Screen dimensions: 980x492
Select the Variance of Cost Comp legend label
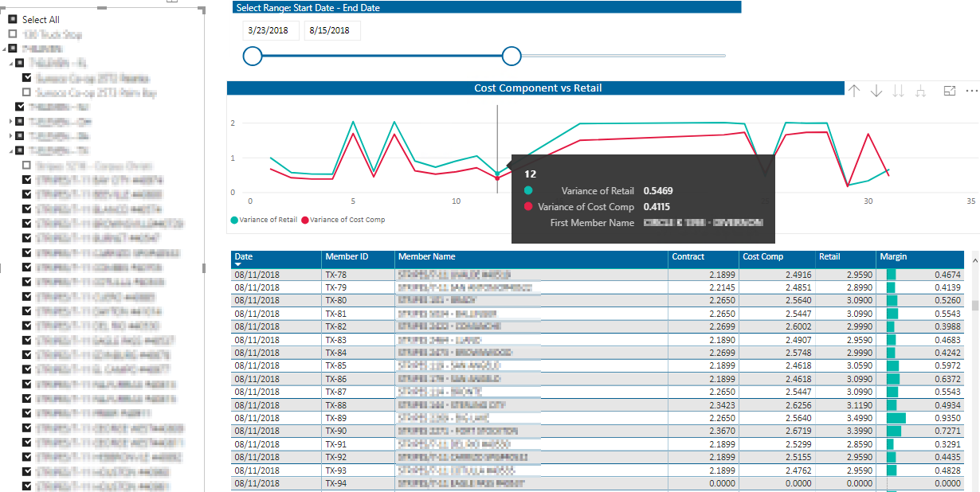[347, 220]
